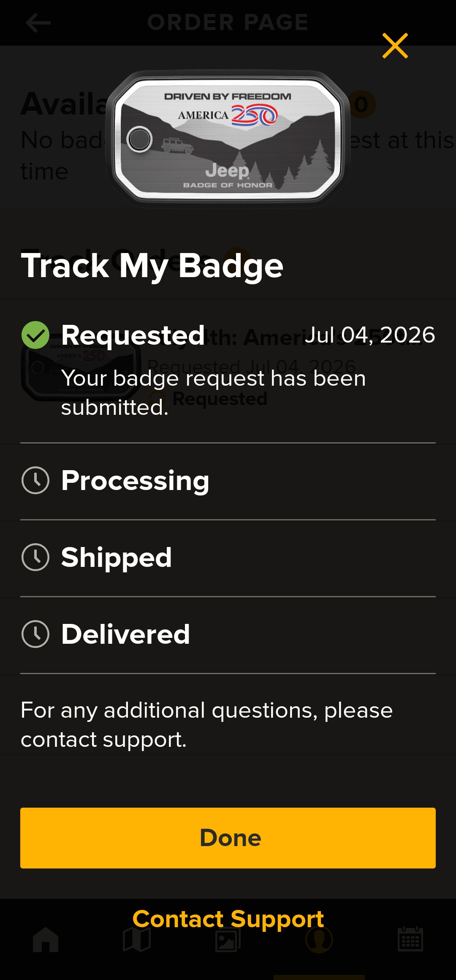Open the map tab icon

(x=137, y=939)
